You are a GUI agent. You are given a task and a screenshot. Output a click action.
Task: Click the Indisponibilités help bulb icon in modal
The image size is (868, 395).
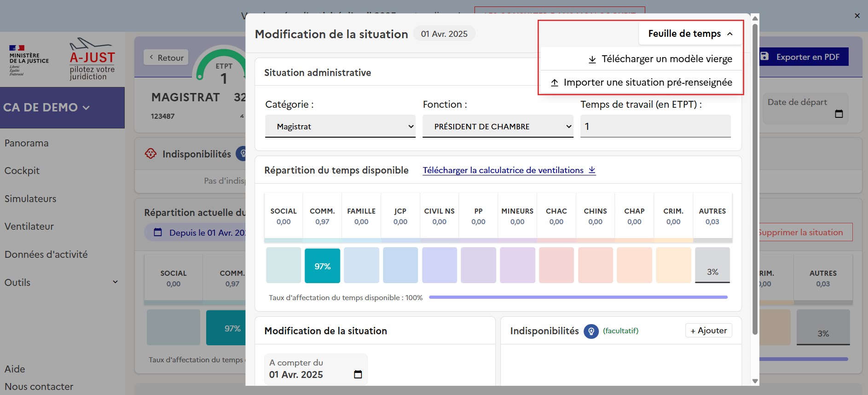coord(591,331)
